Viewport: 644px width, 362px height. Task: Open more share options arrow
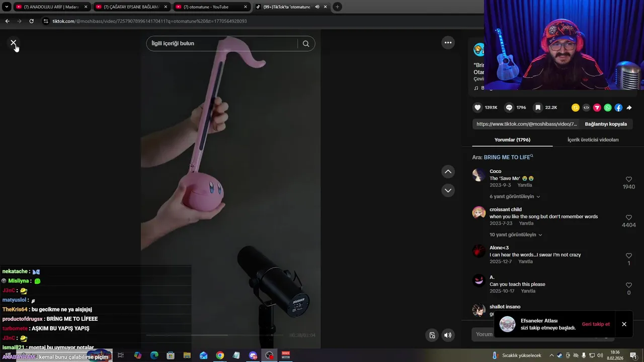[x=629, y=108]
